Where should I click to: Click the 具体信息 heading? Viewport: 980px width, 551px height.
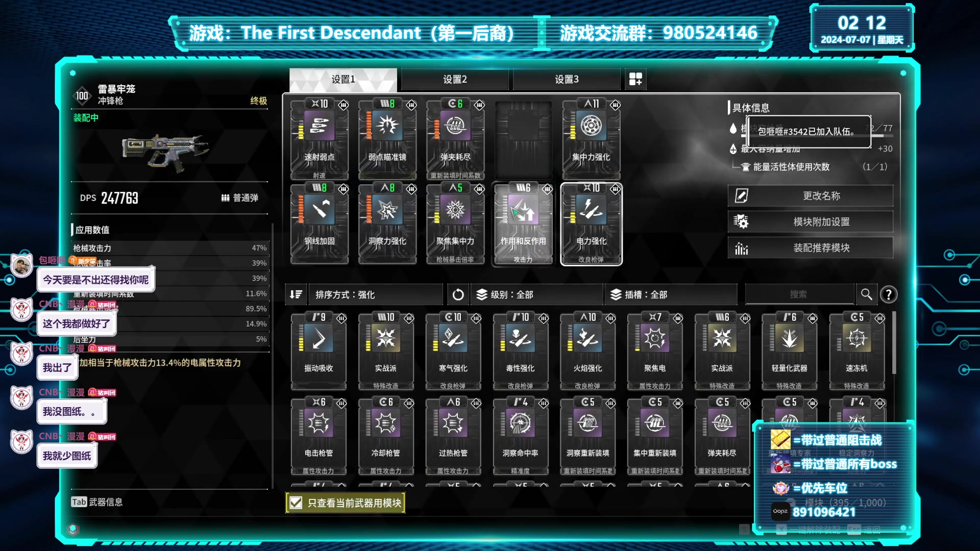(750, 108)
